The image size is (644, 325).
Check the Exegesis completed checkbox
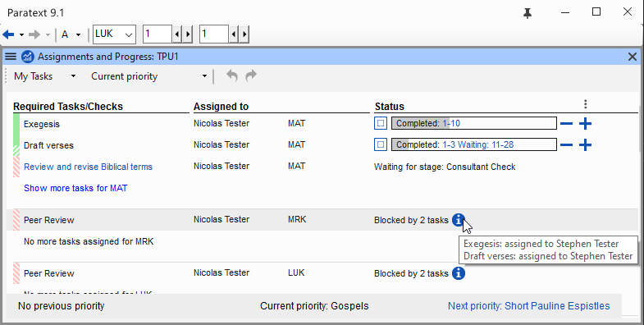coord(381,123)
